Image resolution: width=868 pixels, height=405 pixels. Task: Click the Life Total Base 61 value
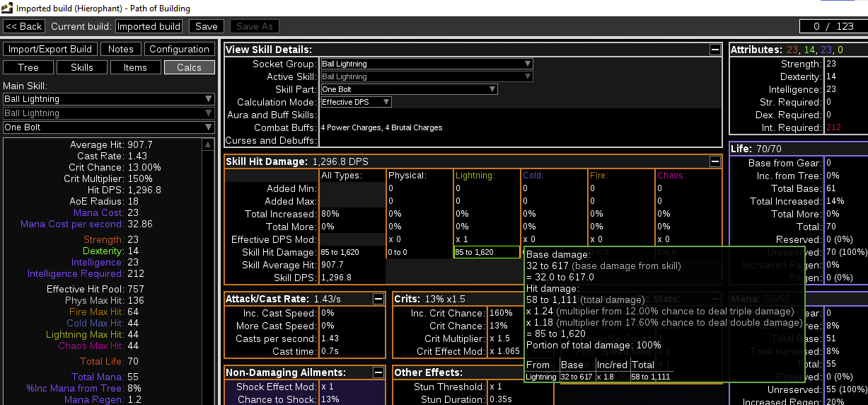(830, 188)
